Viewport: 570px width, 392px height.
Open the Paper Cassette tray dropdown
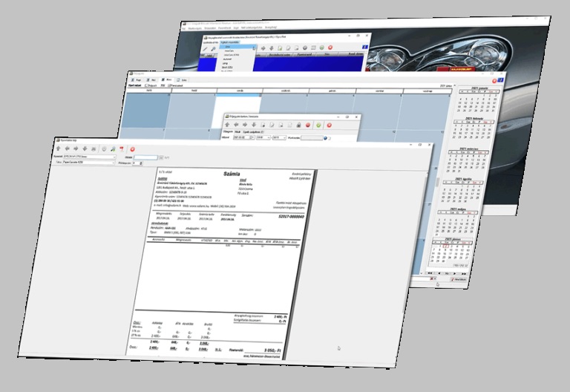click(x=88, y=163)
